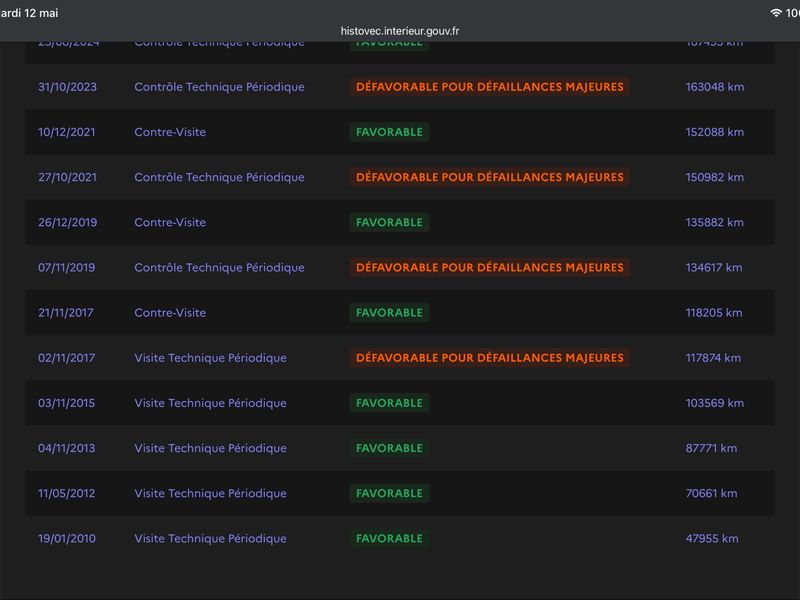Image resolution: width=800 pixels, height=600 pixels.
Task: Click the Visite Technique Périodique label for 02/11/2017
Action: [x=210, y=358]
